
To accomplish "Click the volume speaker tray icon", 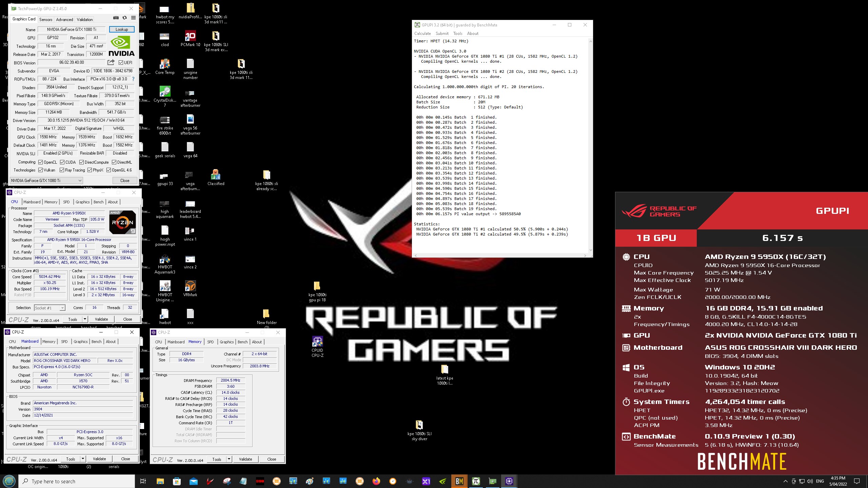I will (x=810, y=481).
